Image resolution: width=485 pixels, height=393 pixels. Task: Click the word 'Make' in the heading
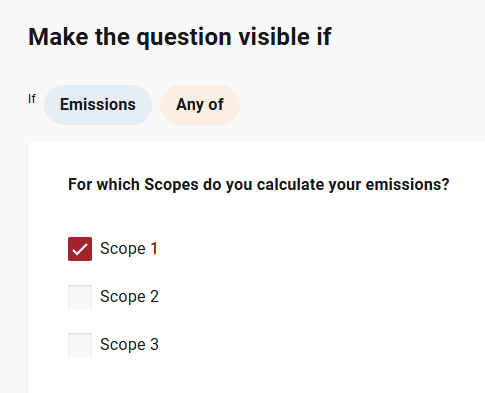tap(58, 37)
